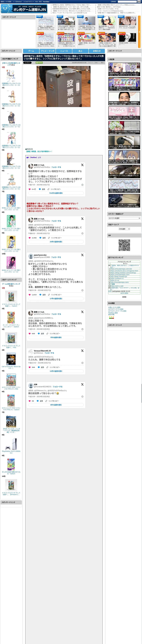Click the reply bubble on the 6.4万 tweet
The image size is (142, 644).
tap(39, 189)
